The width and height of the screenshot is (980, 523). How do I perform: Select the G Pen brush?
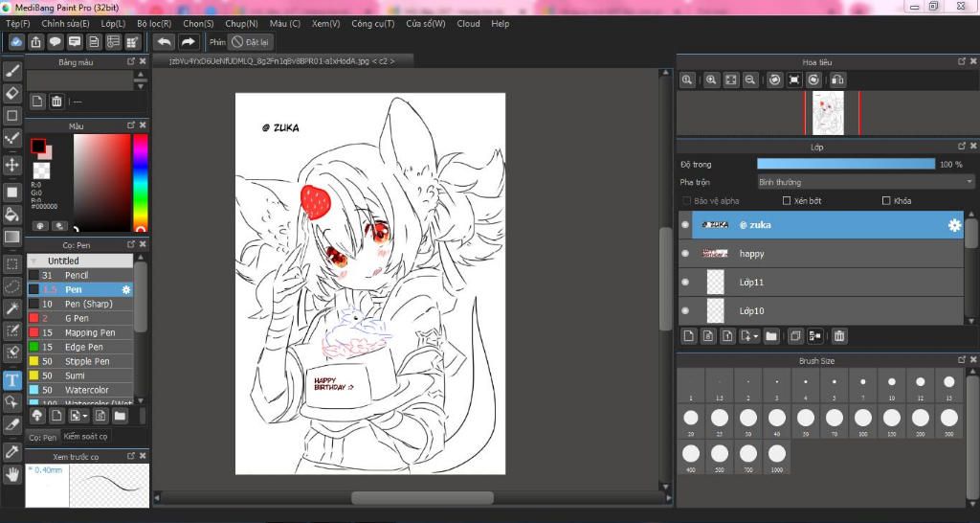point(80,318)
